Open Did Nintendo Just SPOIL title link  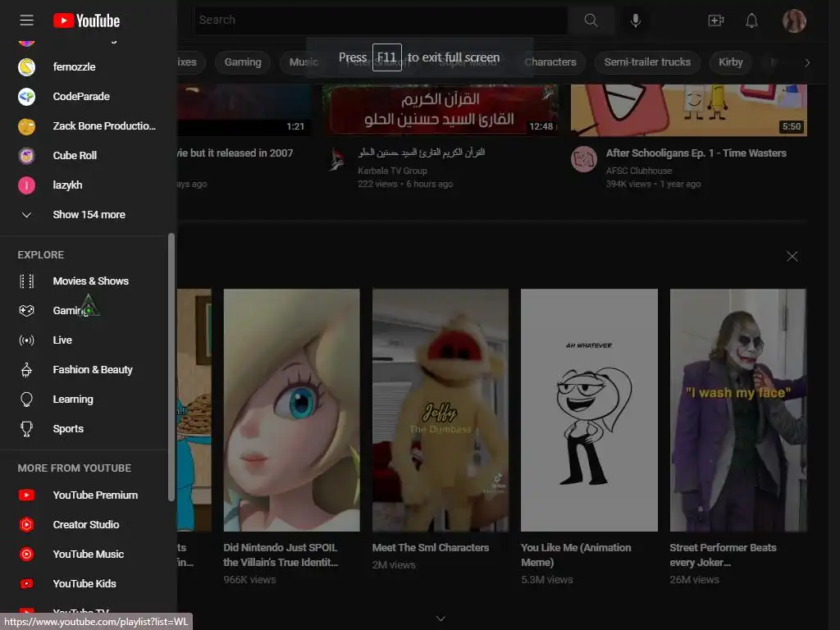tap(281, 555)
